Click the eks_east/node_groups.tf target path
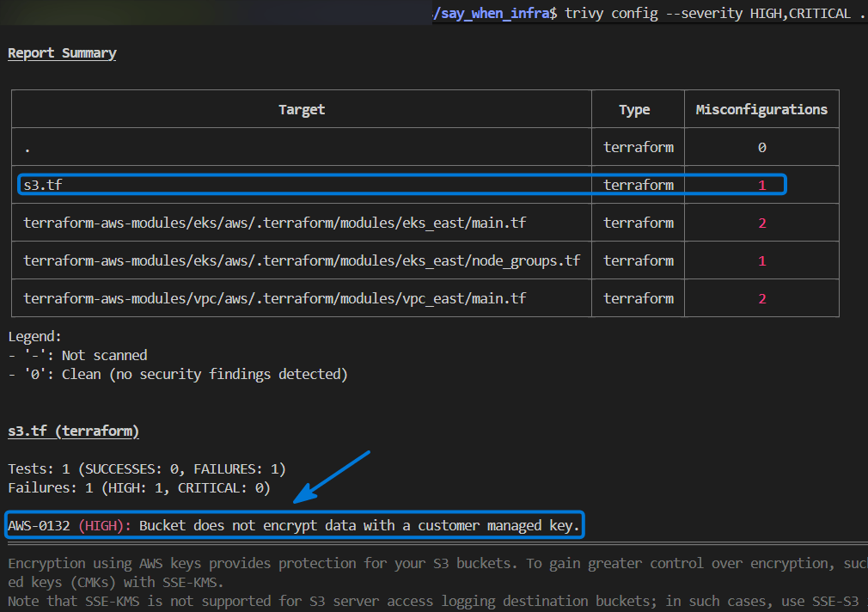Viewport: 868px width, 612px height. [302, 260]
